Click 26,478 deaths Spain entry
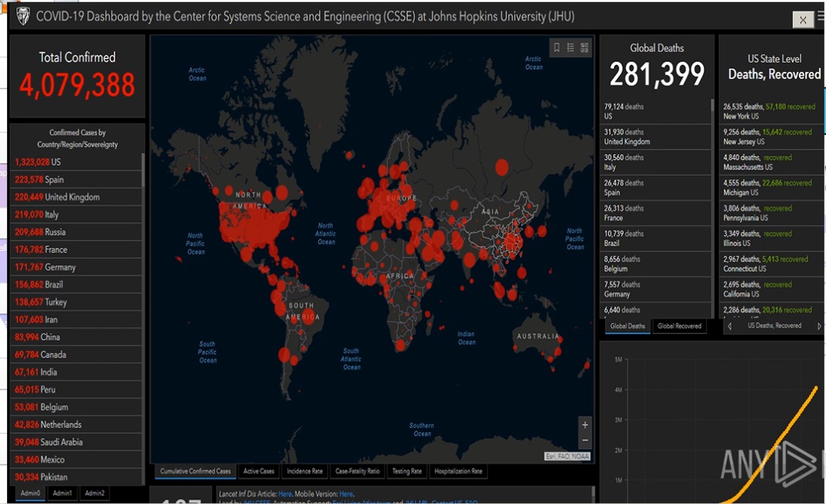The image size is (826, 504). pyautogui.click(x=656, y=187)
